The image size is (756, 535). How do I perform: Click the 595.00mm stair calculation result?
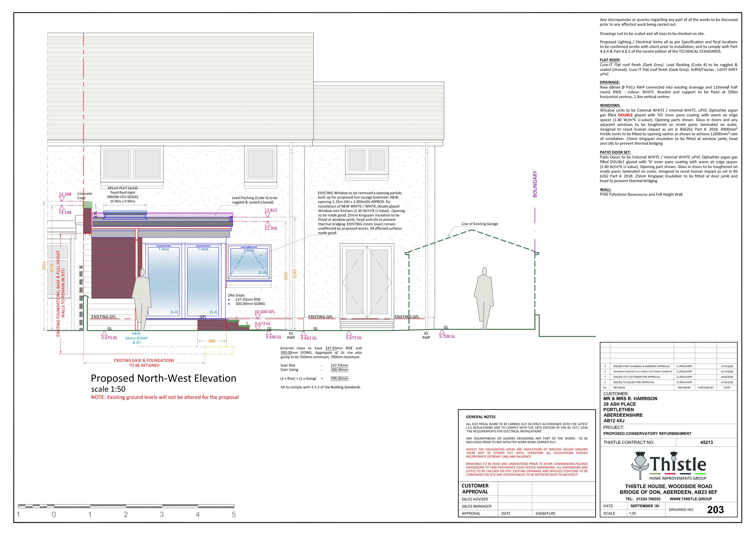coord(339,378)
